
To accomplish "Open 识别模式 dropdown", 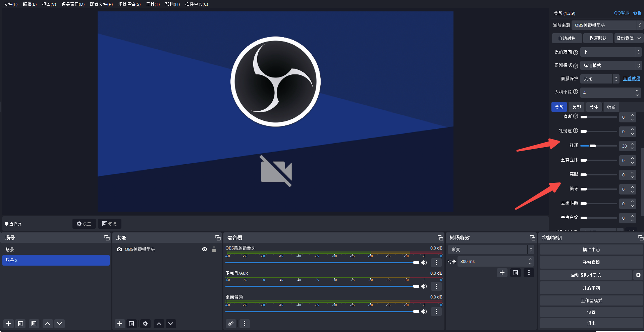I will [x=611, y=65].
